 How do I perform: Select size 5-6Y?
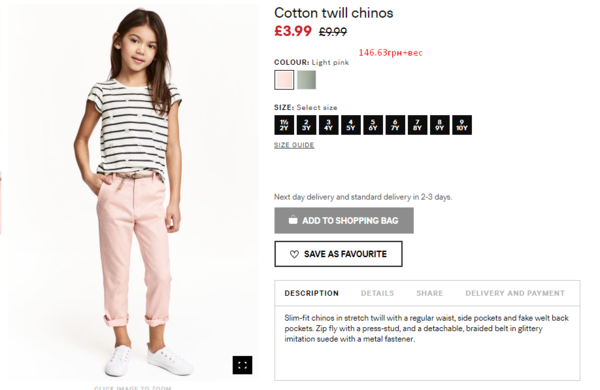click(373, 125)
